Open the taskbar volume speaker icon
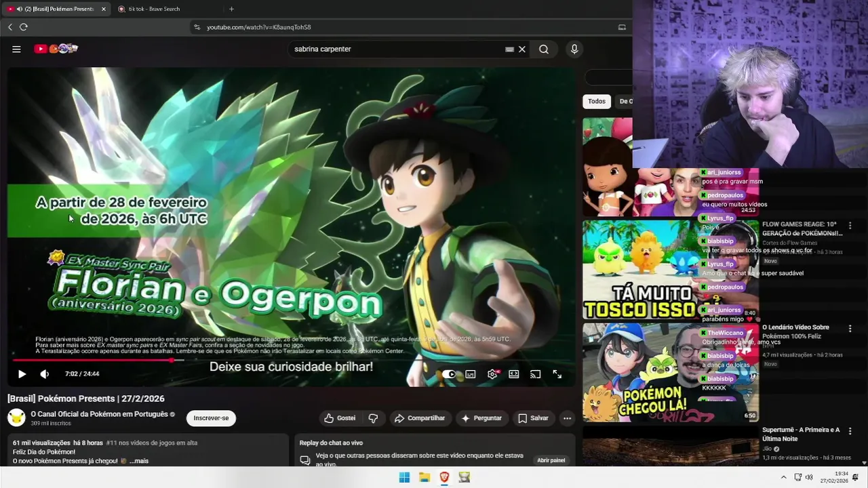The width and height of the screenshot is (868, 488). tap(809, 477)
